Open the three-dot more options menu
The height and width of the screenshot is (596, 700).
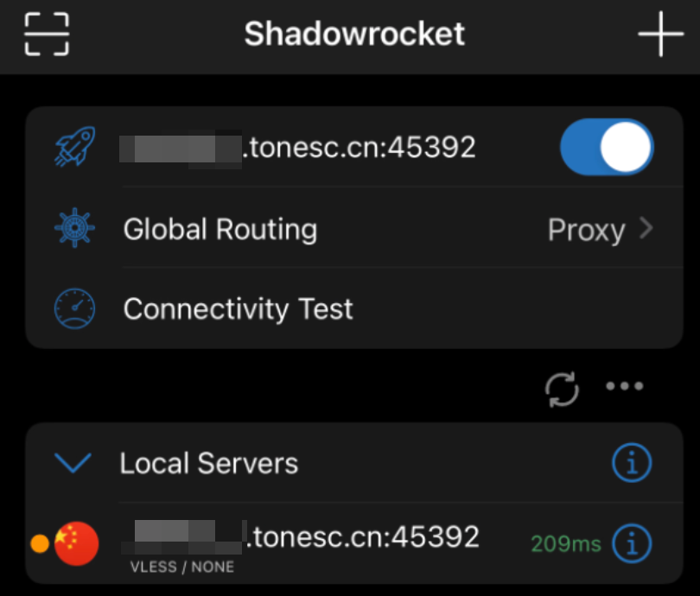[625, 386]
